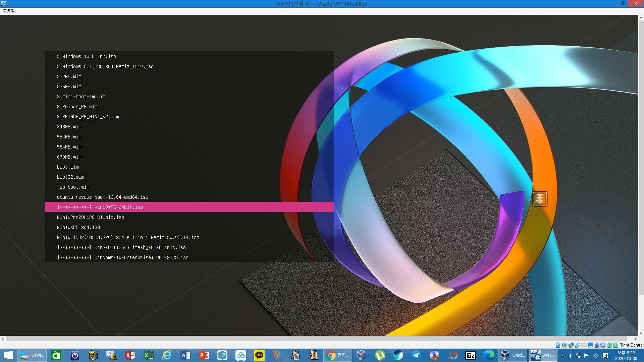The width and height of the screenshot is (644, 362).
Task: Open the Hangul word processor icon
Action: coord(222,355)
